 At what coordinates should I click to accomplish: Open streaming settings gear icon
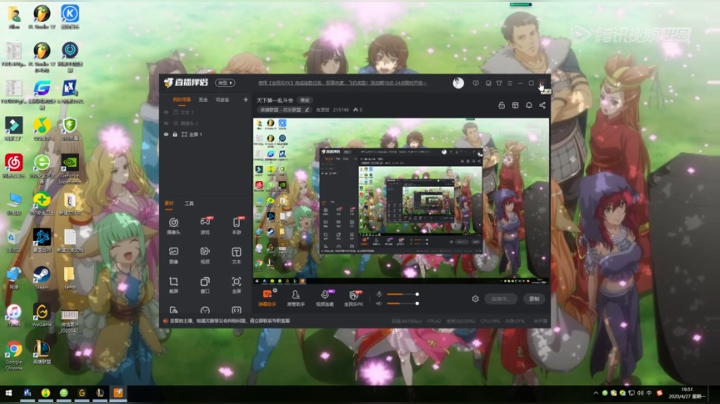pos(475,299)
